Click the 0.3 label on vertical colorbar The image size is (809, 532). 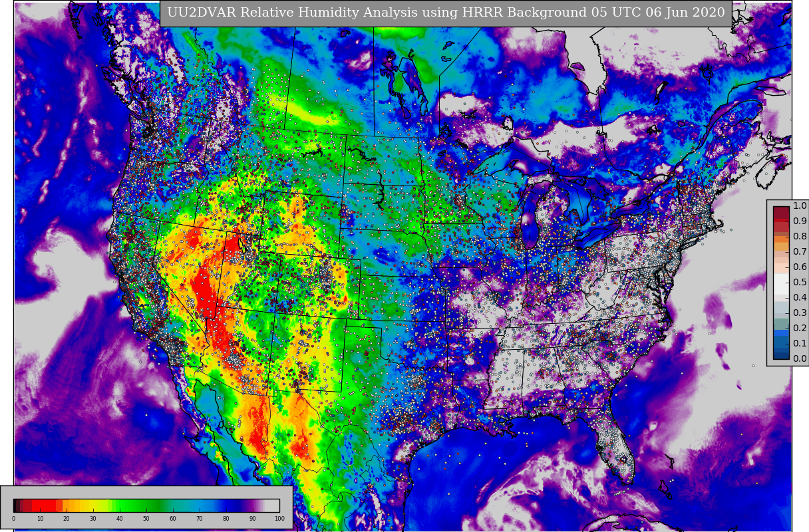click(x=800, y=313)
